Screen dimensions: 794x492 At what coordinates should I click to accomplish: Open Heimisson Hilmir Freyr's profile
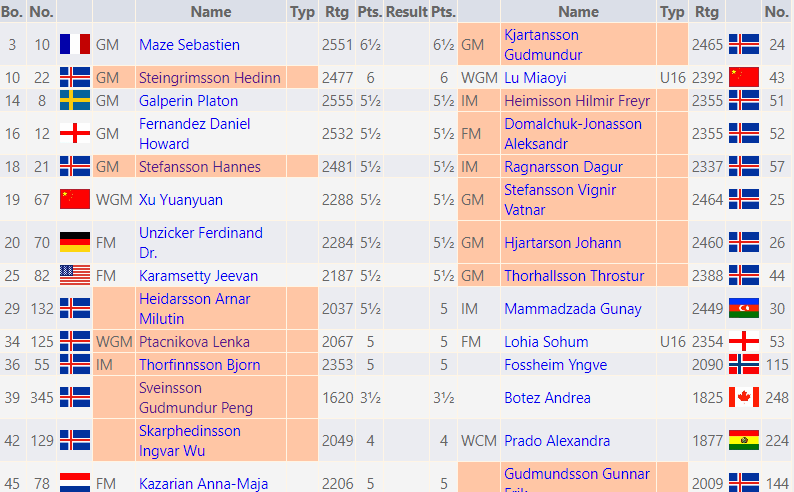point(577,100)
